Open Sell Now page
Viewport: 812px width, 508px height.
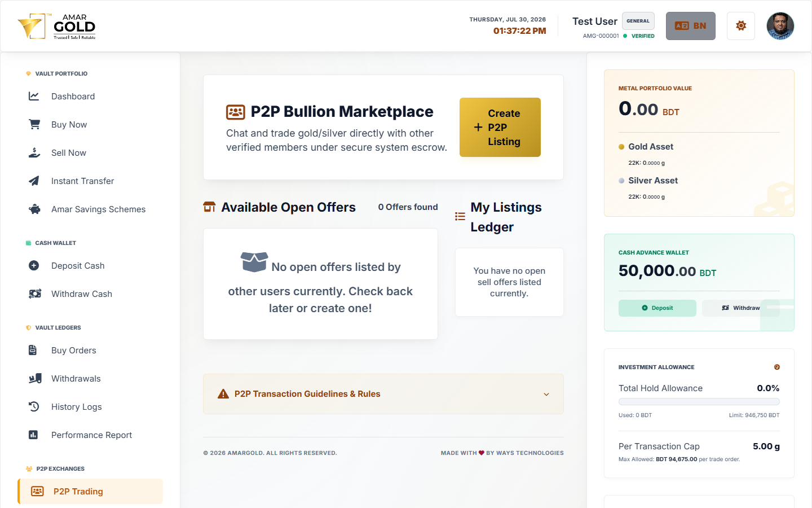coord(90,152)
